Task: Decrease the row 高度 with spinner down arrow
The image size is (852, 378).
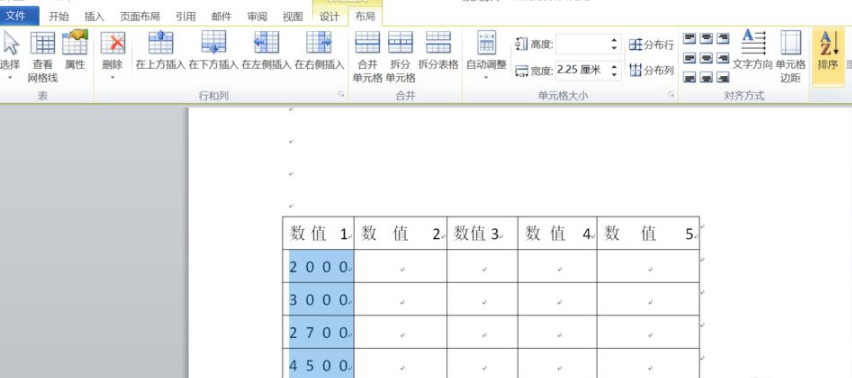Action: coord(615,49)
